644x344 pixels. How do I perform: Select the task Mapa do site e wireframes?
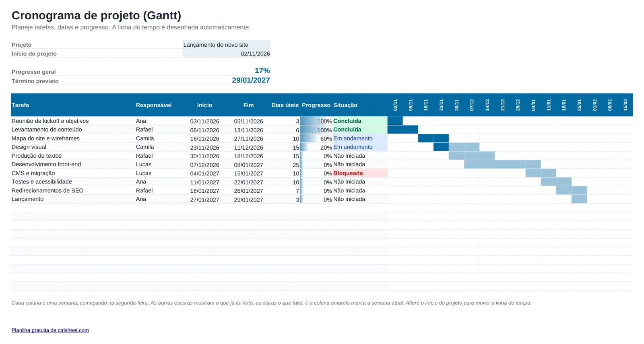[73, 138]
